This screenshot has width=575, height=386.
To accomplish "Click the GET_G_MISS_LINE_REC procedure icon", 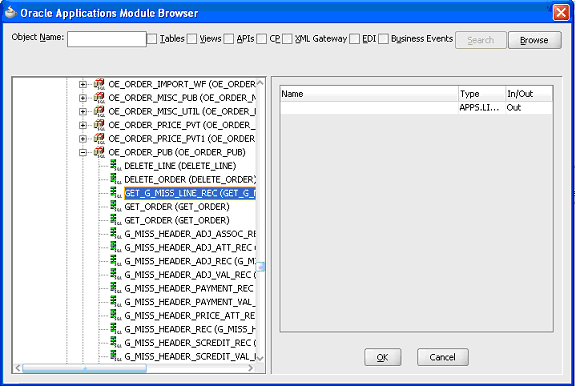I will [x=116, y=193].
